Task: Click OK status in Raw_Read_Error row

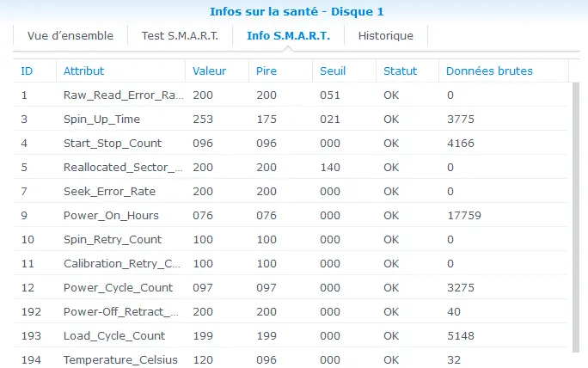Action: [391, 95]
